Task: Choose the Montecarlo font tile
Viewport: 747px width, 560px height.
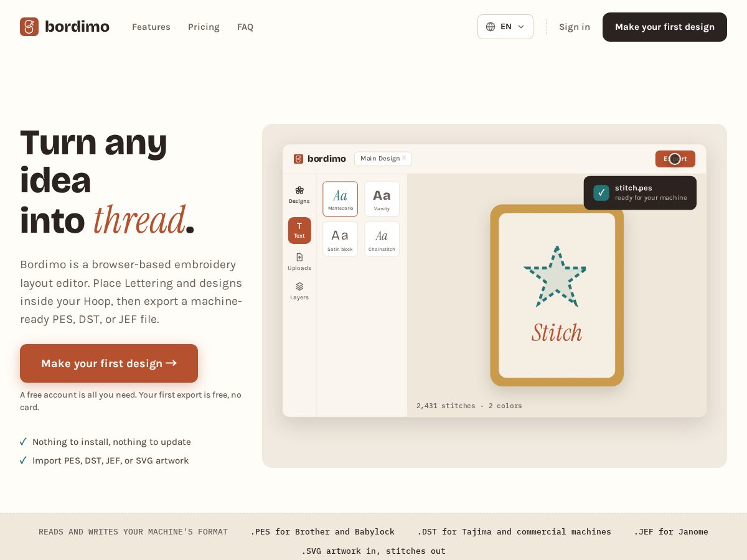Action: click(x=341, y=199)
